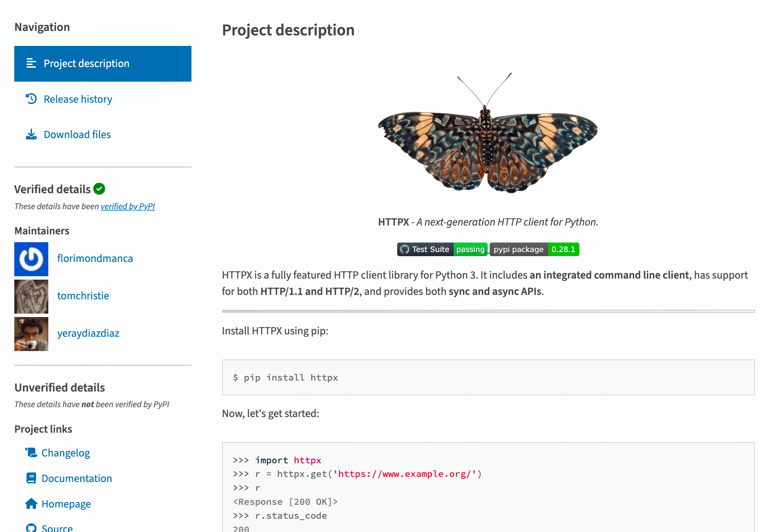Click the Test Suite passing badge

442,249
